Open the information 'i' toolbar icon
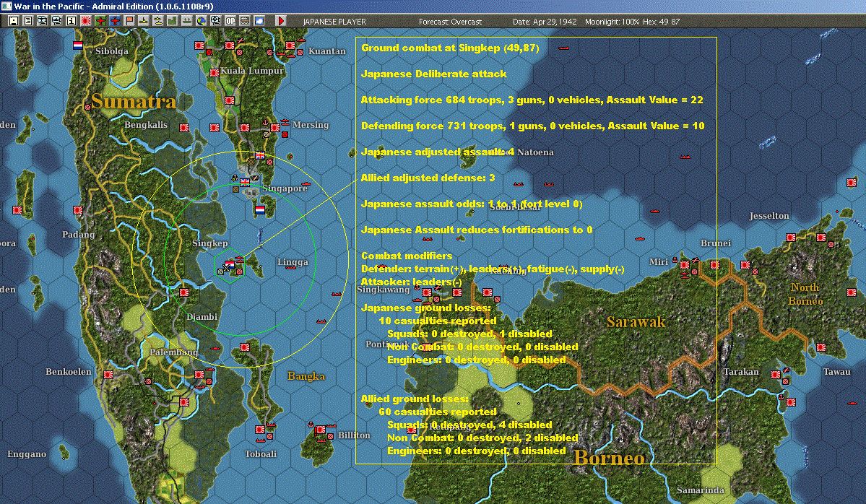This screenshot has height=504, width=866. coord(72,21)
